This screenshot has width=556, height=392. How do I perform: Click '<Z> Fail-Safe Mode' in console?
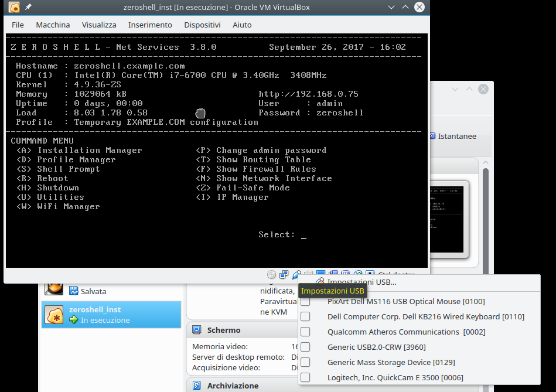[243, 188]
